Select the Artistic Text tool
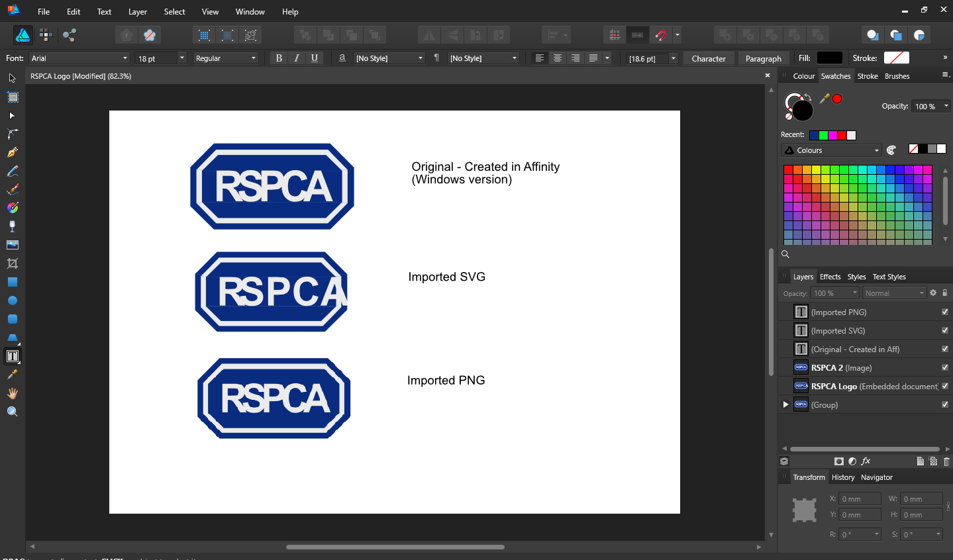 (12, 356)
